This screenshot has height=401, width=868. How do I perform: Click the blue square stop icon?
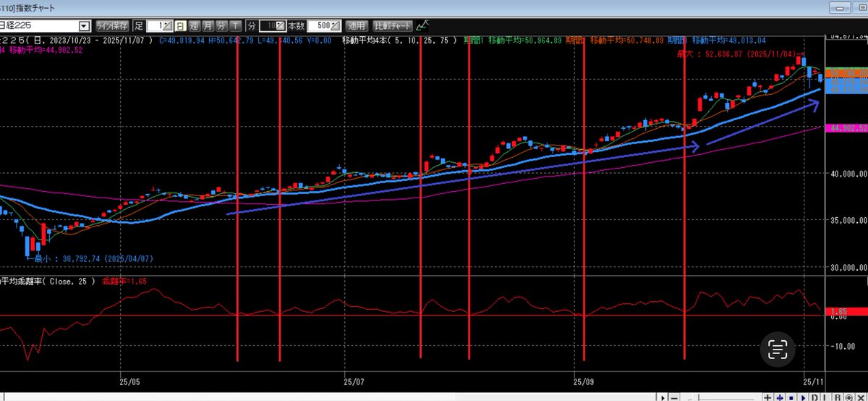click(x=791, y=397)
